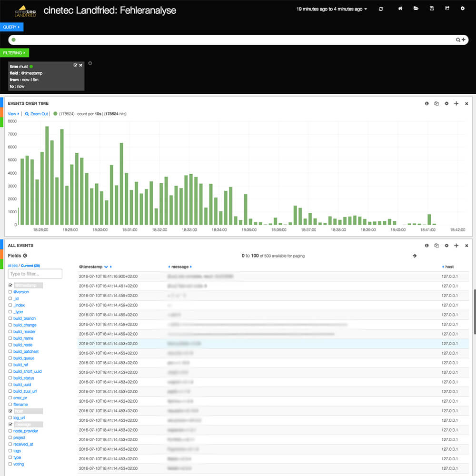
Task: Duplicate the All Events panel
Action: [436, 246]
